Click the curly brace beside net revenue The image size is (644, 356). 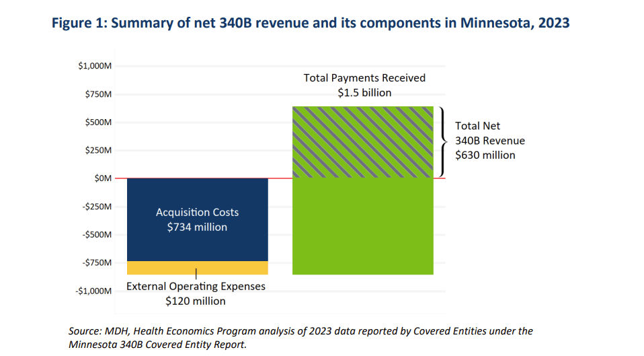pos(443,142)
